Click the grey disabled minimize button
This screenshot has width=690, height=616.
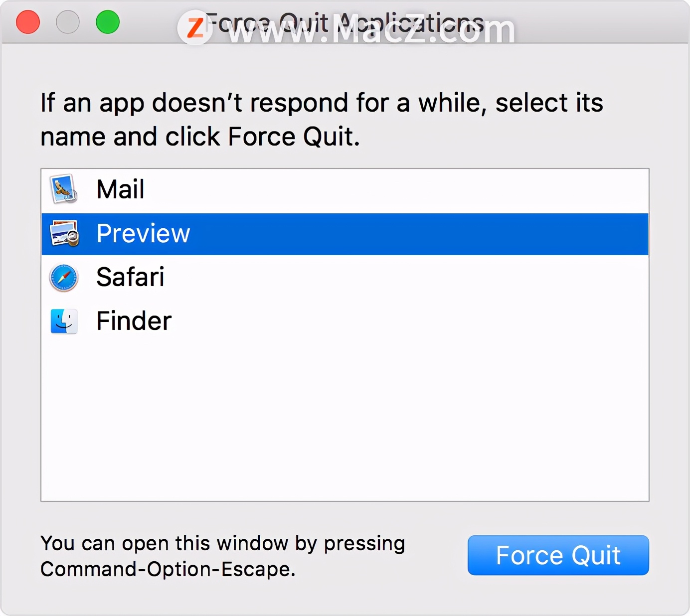click(x=68, y=22)
